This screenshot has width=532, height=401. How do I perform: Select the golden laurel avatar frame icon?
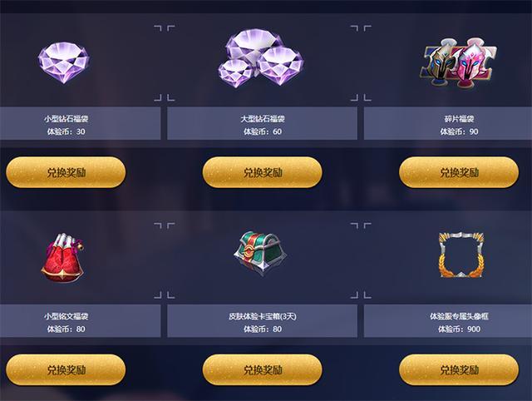click(461, 255)
